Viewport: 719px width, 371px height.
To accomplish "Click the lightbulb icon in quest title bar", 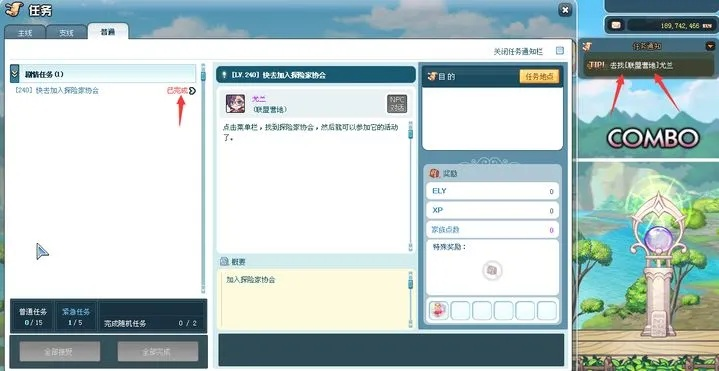I will 225,75.
